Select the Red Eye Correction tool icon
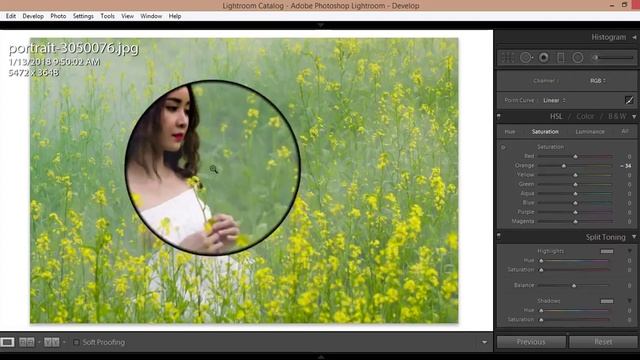The height and width of the screenshot is (360, 640). pyautogui.click(x=544, y=58)
